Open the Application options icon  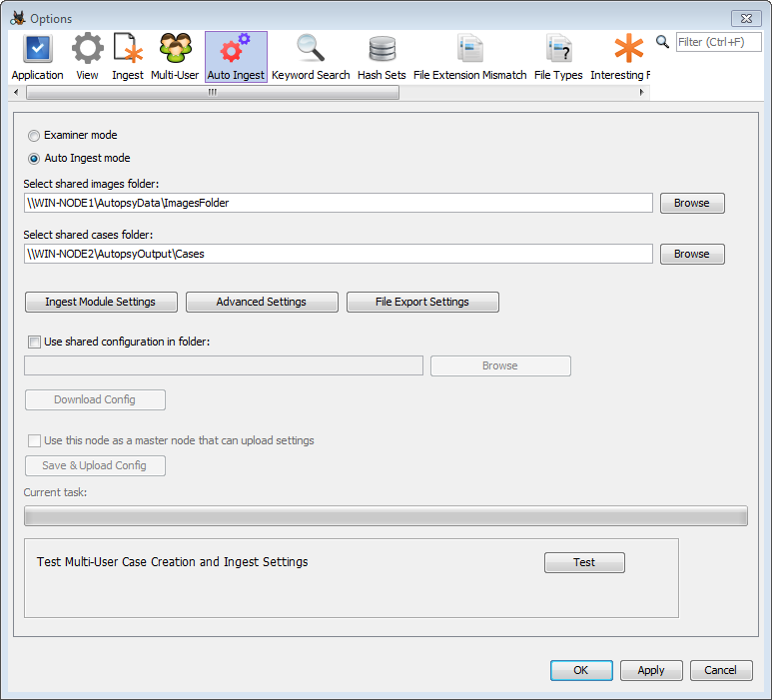point(37,50)
